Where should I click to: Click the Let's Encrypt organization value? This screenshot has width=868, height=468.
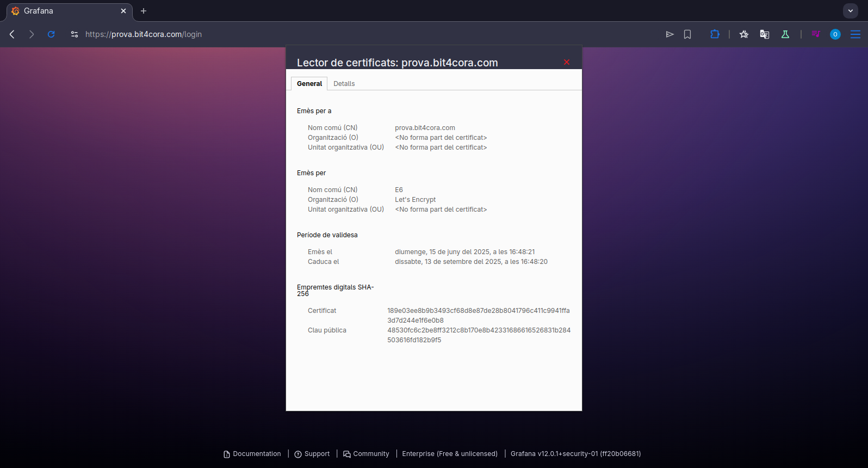[x=416, y=200]
